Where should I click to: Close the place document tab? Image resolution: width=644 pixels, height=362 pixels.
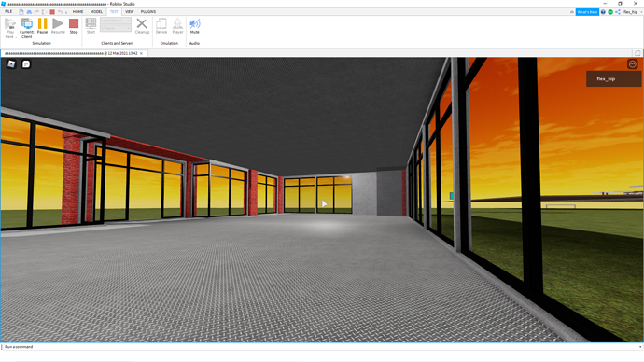click(141, 53)
